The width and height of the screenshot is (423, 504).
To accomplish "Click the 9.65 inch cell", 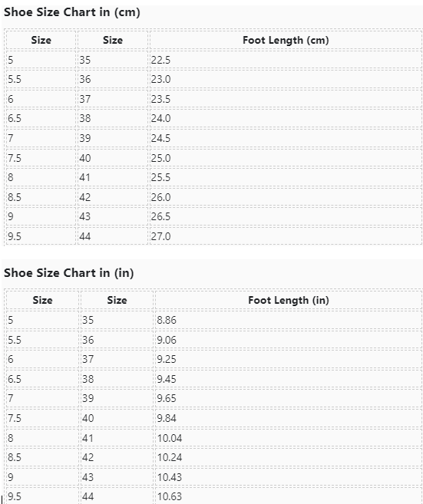I will 289,398.
